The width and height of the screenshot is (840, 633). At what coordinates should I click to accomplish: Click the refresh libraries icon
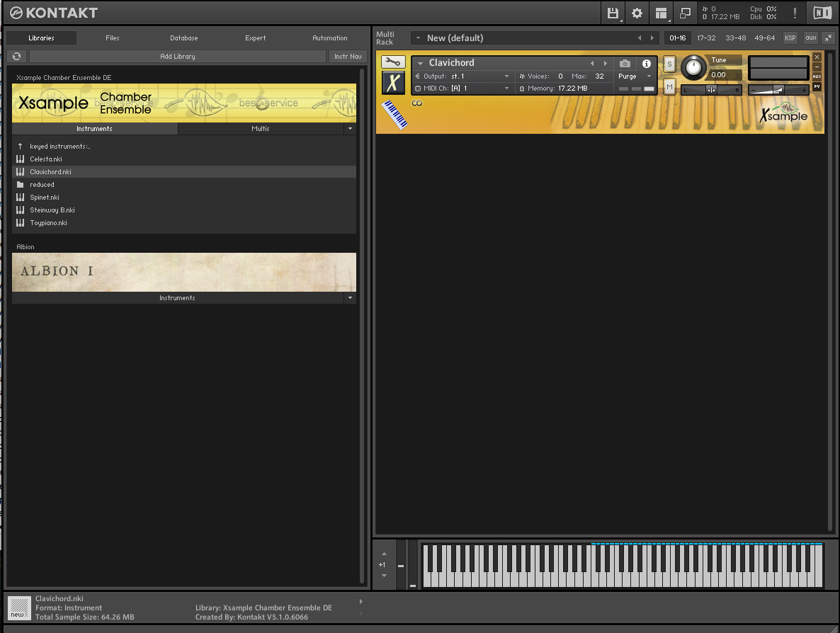[16, 56]
